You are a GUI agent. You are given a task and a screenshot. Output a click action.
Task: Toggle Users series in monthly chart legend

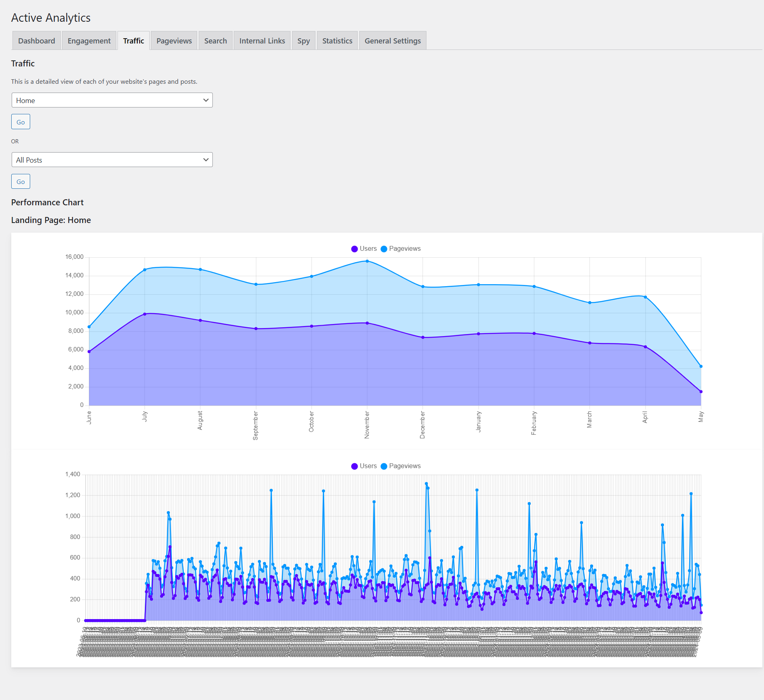pyautogui.click(x=364, y=249)
